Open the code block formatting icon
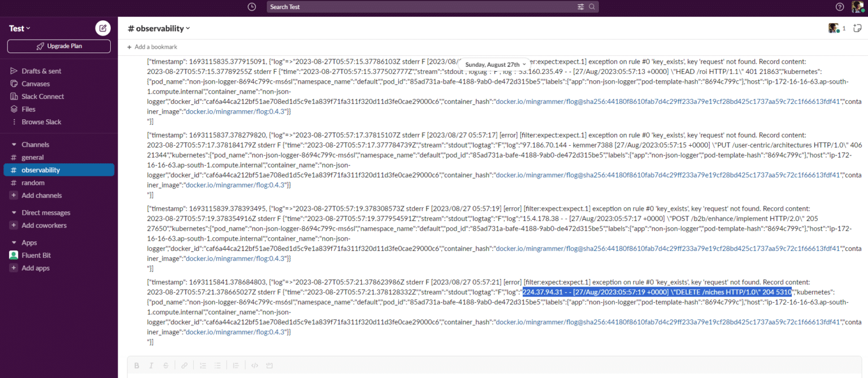Screen dimensions: 868x378 270,365
